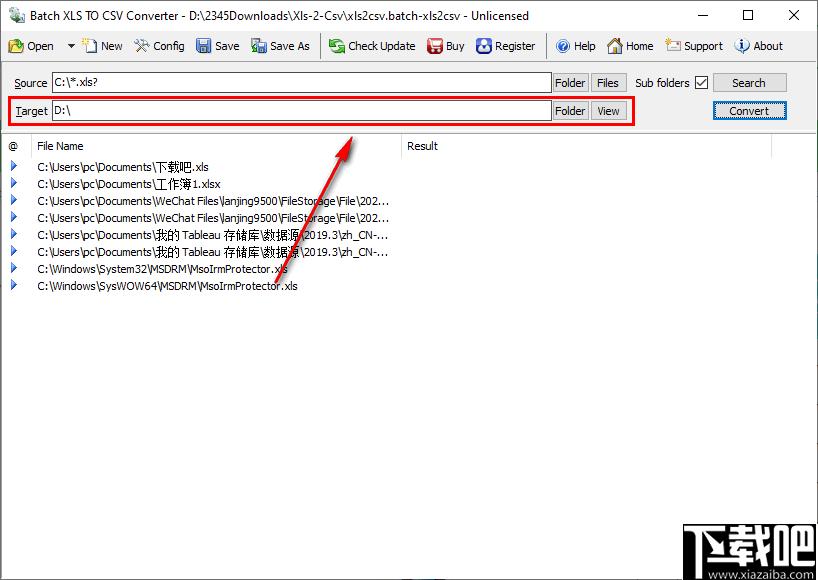Image resolution: width=818 pixels, height=580 pixels.
Task: Maximize the converter window
Action: (x=748, y=15)
